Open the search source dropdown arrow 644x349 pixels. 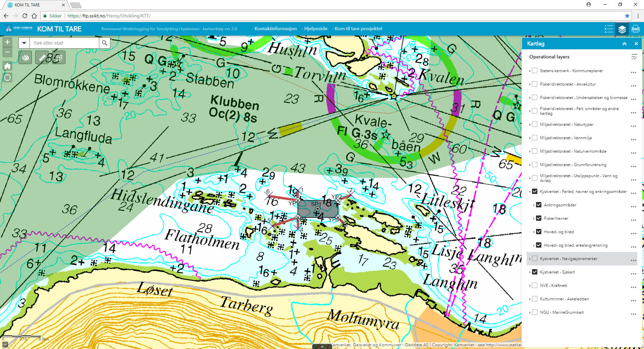pyautogui.click(x=24, y=43)
